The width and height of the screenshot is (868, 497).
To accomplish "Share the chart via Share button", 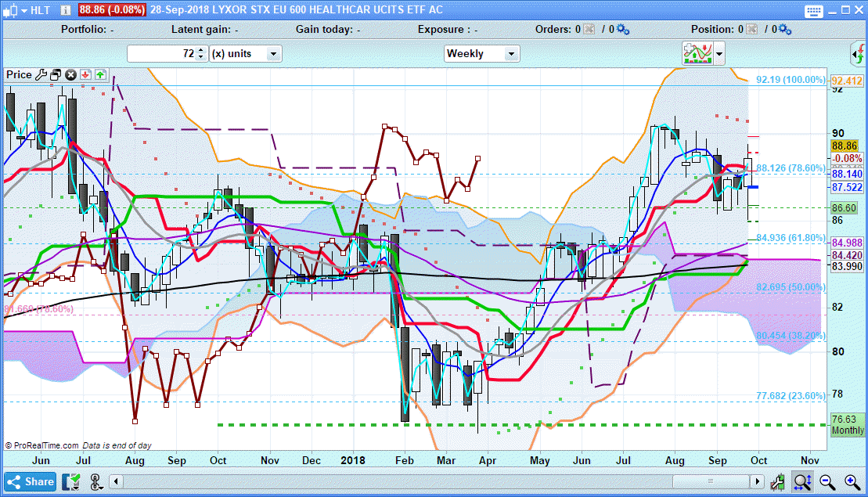I will coord(31,481).
